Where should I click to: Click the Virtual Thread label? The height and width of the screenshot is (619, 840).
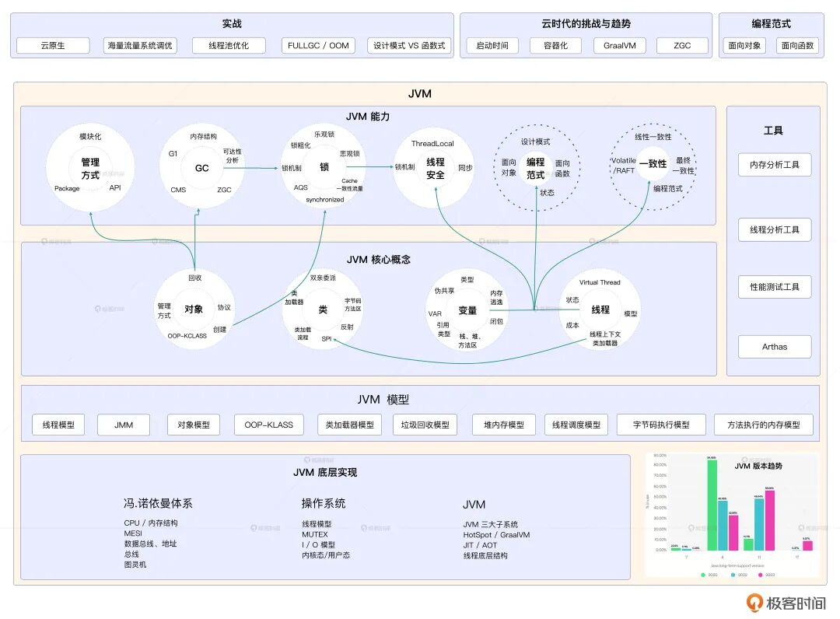[600, 282]
